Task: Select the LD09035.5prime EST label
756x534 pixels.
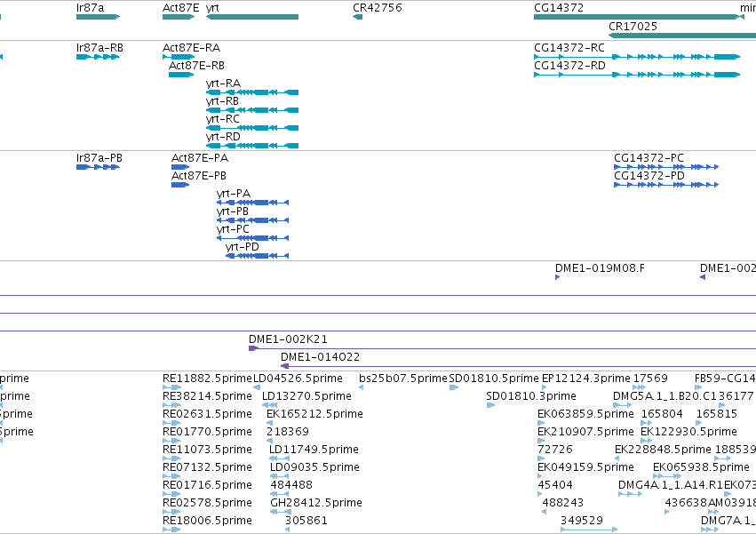Action: click(314, 468)
